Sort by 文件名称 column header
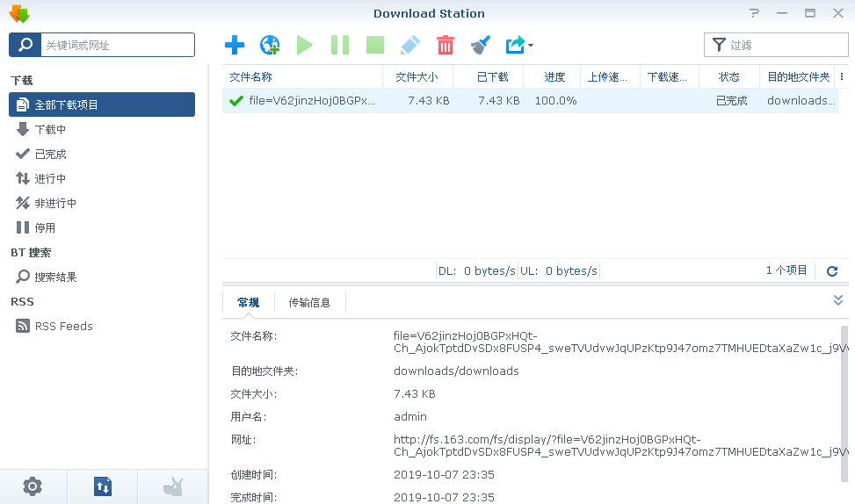The height and width of the screenshot is (504, 855). click(x=302, y=76)
